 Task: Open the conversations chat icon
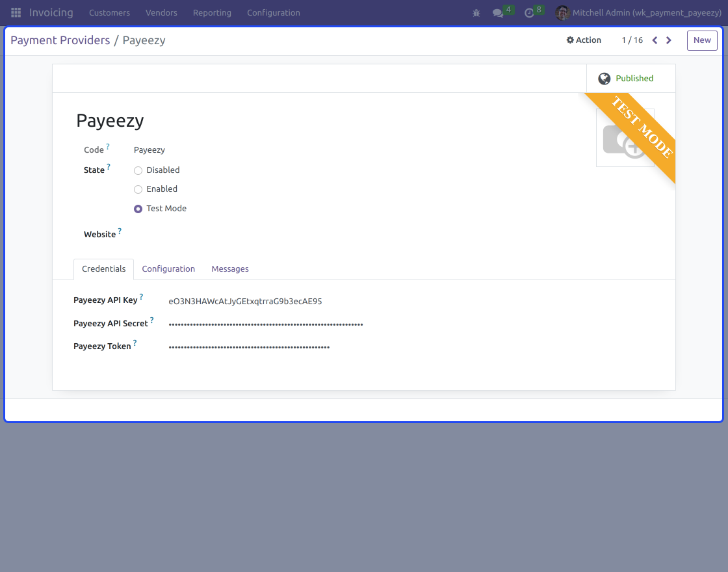click(x=498, y=13)
